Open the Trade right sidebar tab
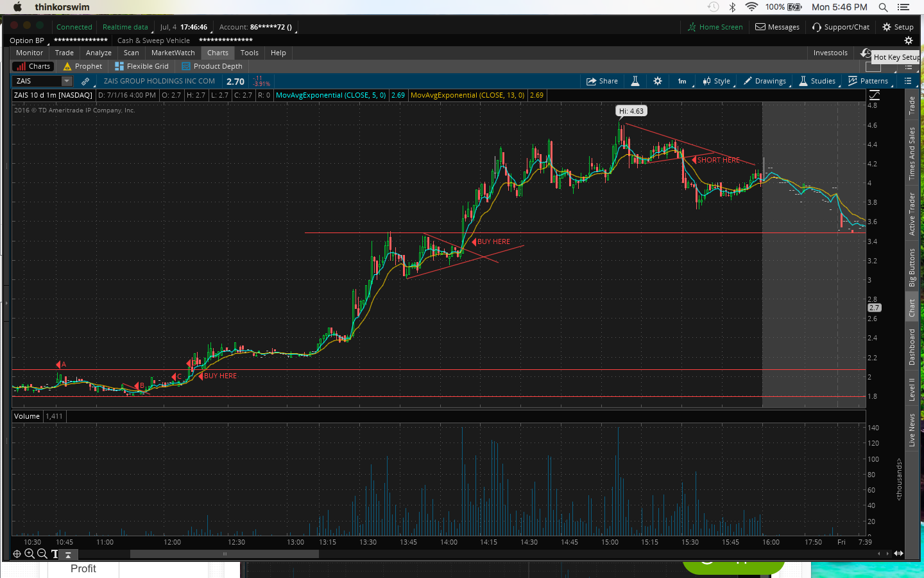Screen dimensions: 924x578 (x=912, y=105)
